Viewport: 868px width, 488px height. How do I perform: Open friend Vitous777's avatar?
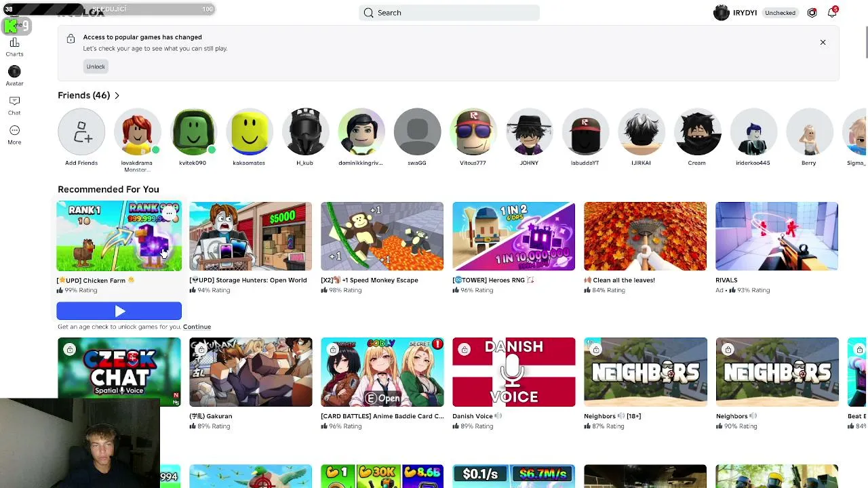point(473,132)
